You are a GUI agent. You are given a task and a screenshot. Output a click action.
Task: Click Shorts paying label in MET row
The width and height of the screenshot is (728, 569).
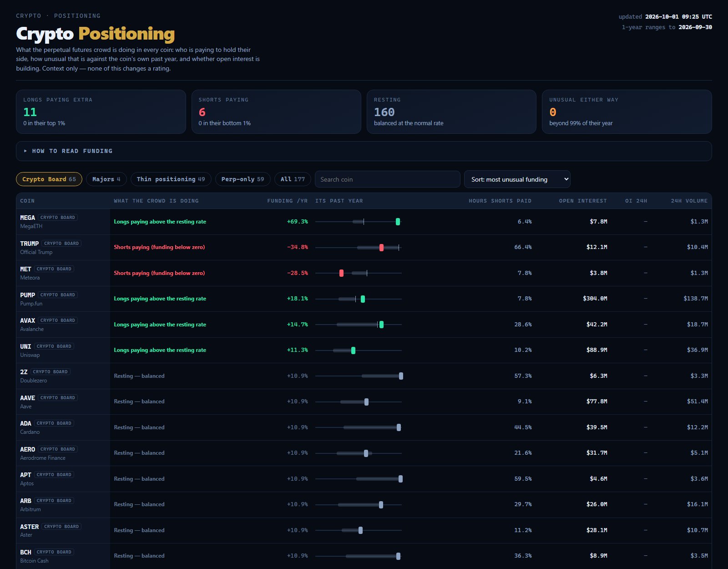point(159,273)
